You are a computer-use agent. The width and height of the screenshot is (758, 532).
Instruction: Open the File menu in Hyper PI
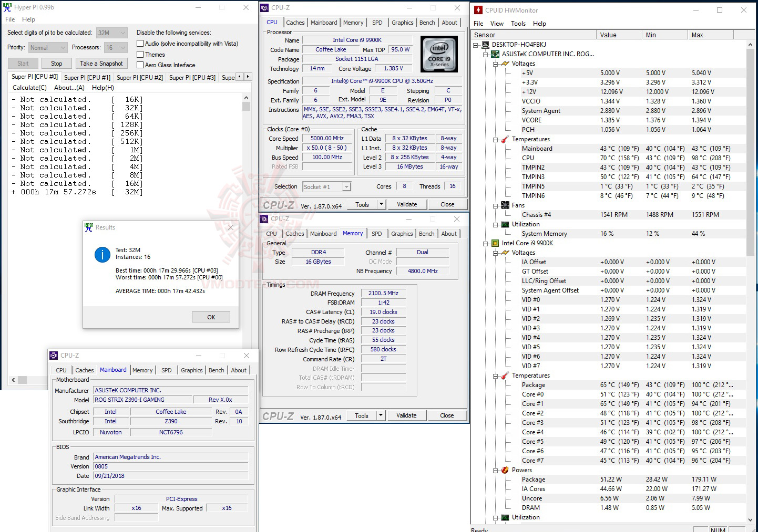[10, 19]
